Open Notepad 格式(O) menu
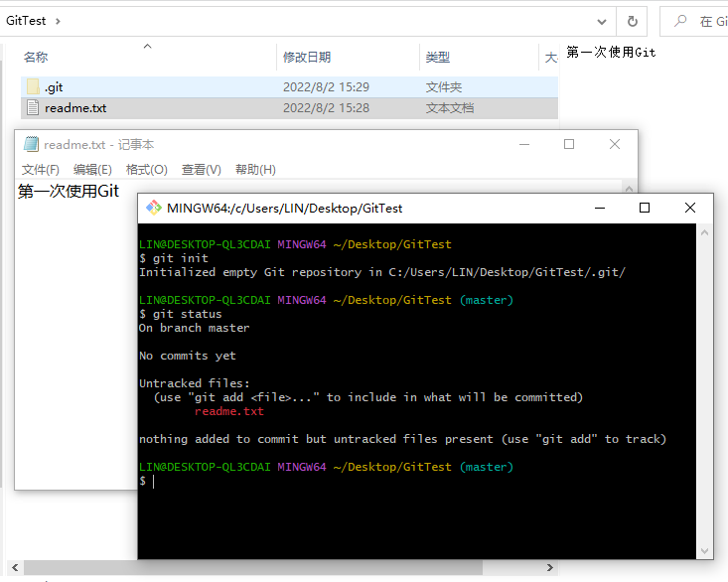Image resolution: width=728 pixels, height=582 pixels. click(146, 170)
